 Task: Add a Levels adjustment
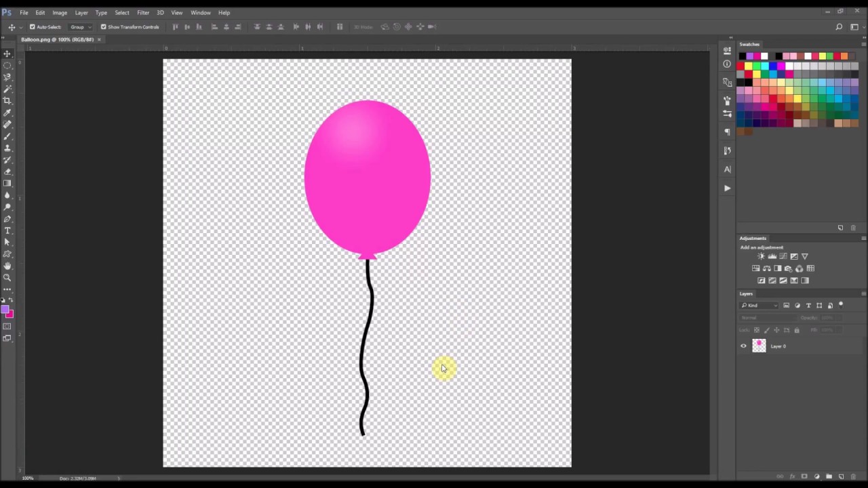pyautogui.click(x=772, y=256)
